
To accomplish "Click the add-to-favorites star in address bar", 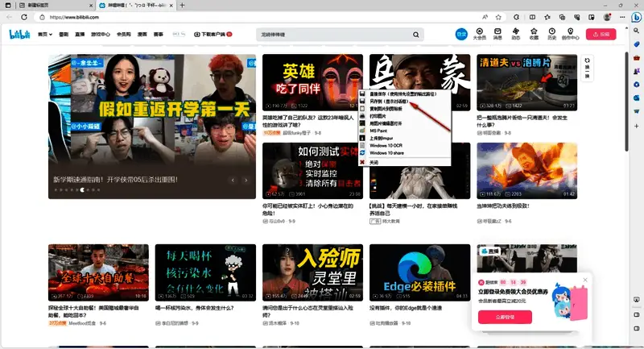I will pyautogui.click(x=498, y=17).
